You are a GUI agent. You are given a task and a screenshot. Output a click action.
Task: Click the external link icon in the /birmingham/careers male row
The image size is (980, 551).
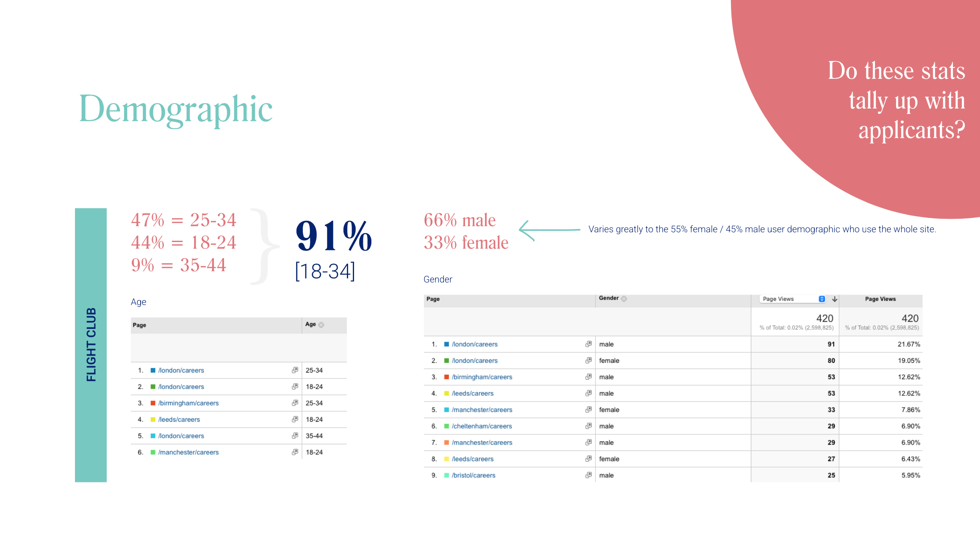pos(588,377)
